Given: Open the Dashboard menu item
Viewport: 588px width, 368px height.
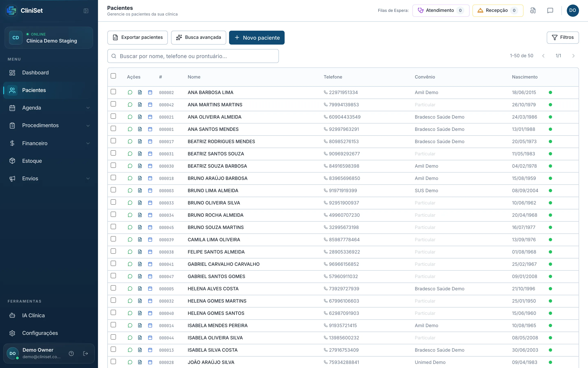Looking at the screenshot, I should point(49,73).
